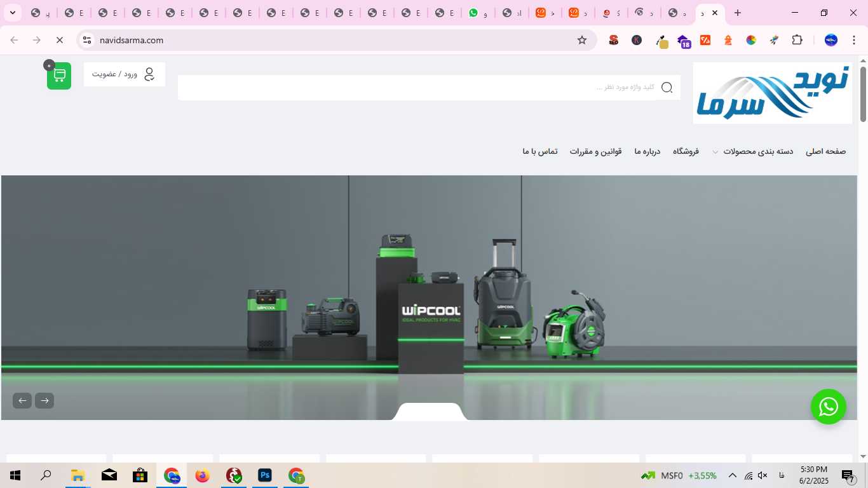Go to previous slide with left arrow
The width and height of the screenshot is (868, 488).
(22, 400)
